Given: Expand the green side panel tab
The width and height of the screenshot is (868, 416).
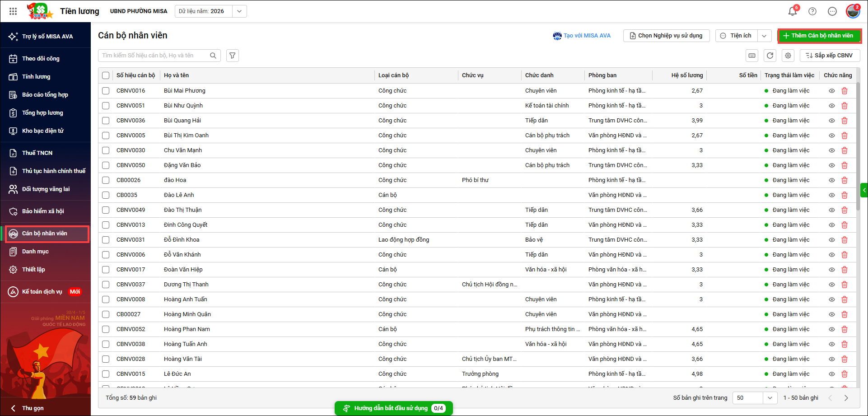Looking at the screenshot, I should pyautogui.click(x=864, y=190).
